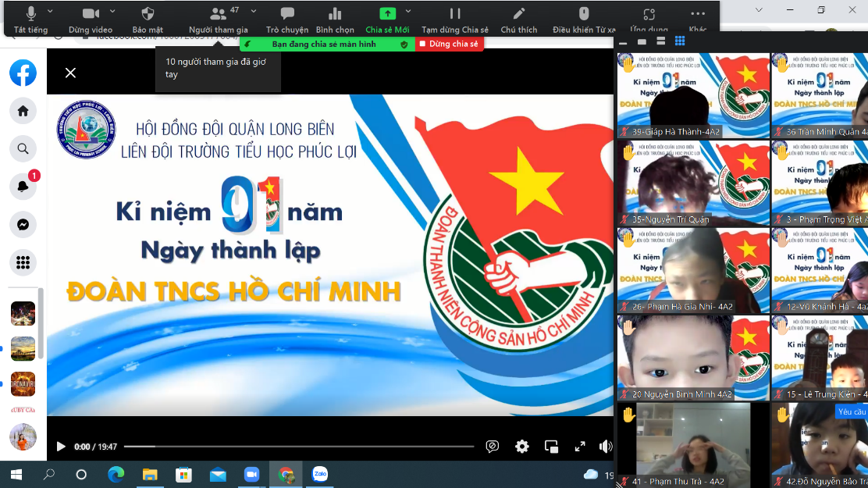Click Chia sẻ Mới green share button
The height and width of the screenshot is (488, 868).
(387, 19)
